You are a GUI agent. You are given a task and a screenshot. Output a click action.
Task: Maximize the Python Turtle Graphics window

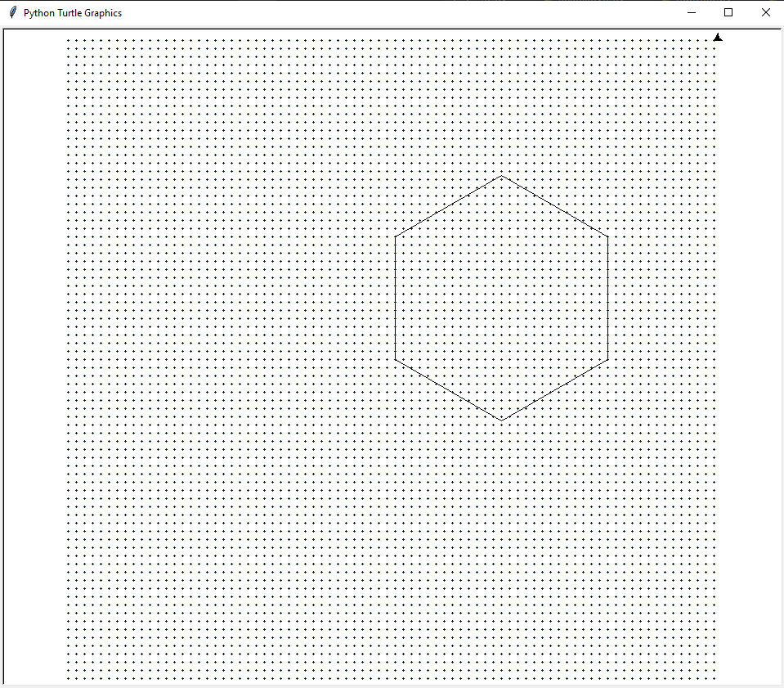[728, 12]
